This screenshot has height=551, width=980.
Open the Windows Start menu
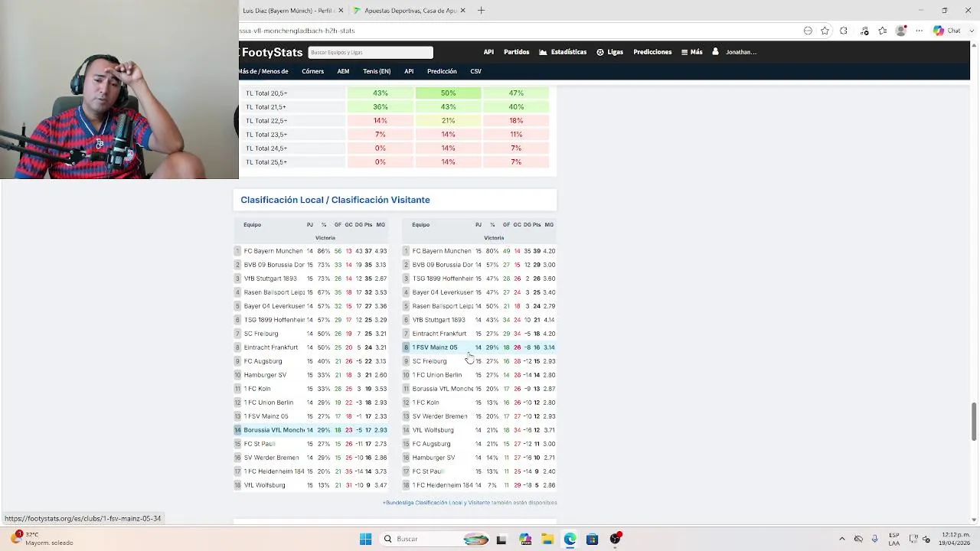365,539
